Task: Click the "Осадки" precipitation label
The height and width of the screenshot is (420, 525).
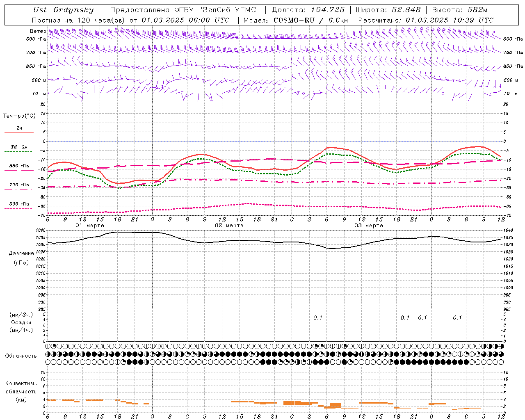Action: pos(21,322)
